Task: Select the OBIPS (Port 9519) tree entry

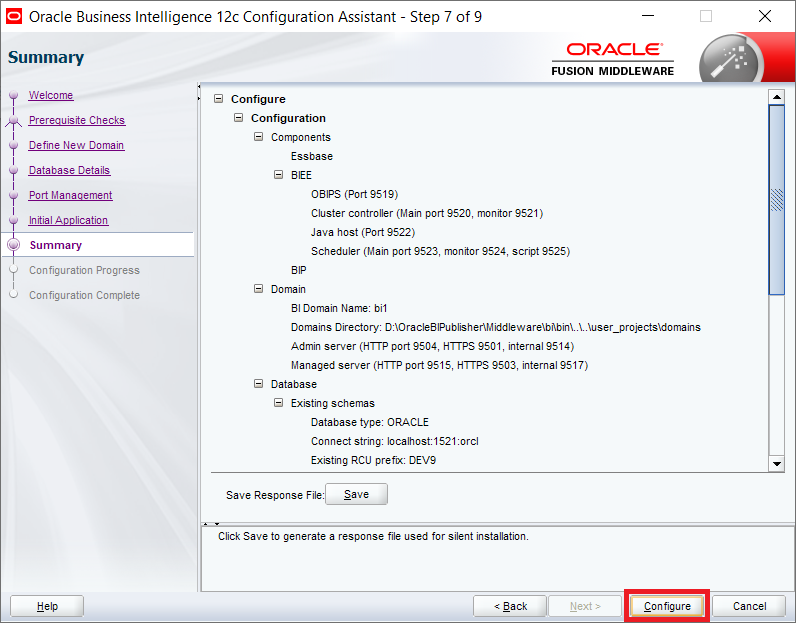Action: (354, 194)
